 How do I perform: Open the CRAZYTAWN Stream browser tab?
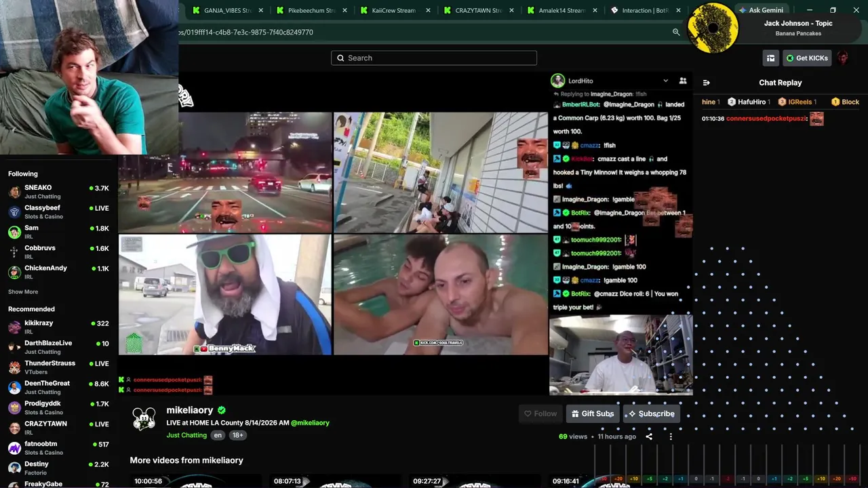click(479, 10)
